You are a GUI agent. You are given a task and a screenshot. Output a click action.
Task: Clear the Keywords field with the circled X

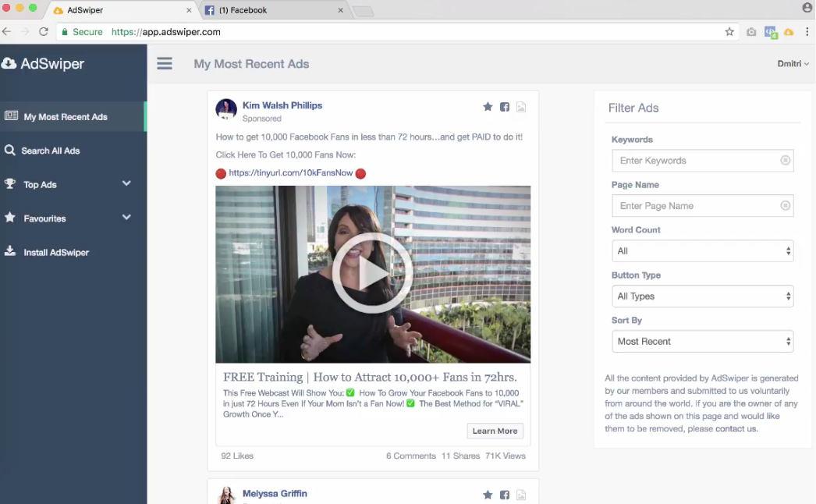click(x=786, y=161)
